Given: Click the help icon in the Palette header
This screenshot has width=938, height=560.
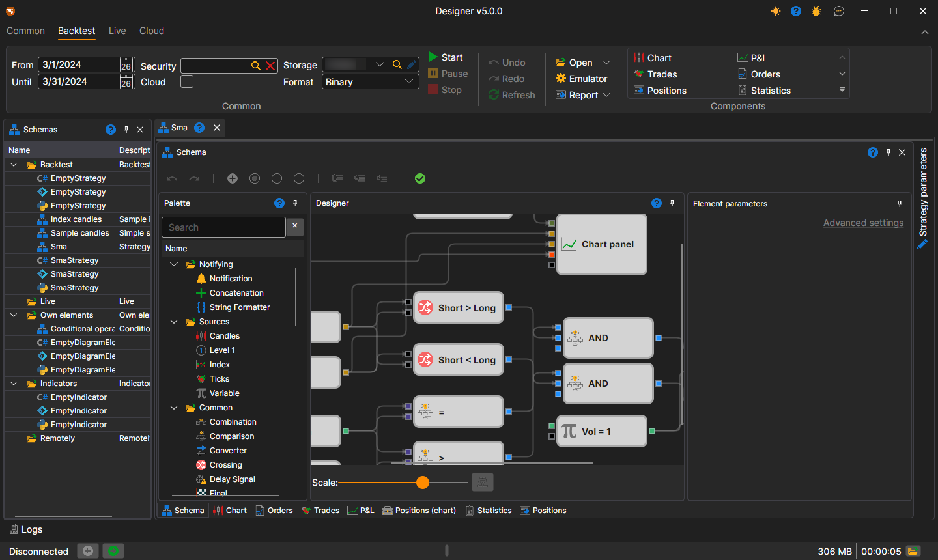Looking at the screenshot, I should pos(279,203).
